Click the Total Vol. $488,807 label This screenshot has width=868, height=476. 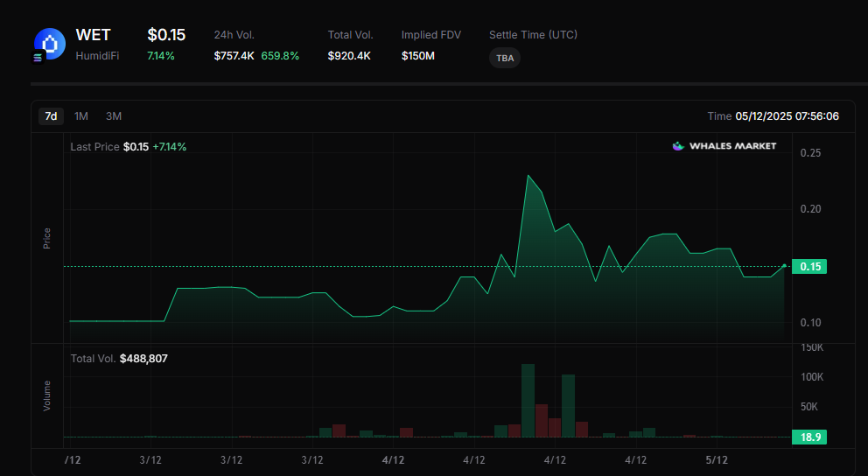click(x=119, y=359)
